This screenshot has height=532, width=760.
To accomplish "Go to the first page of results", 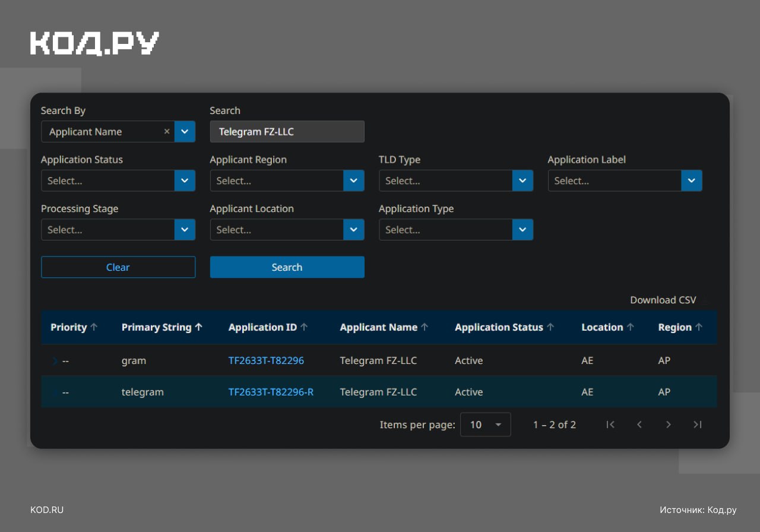I will pos(610,425).
